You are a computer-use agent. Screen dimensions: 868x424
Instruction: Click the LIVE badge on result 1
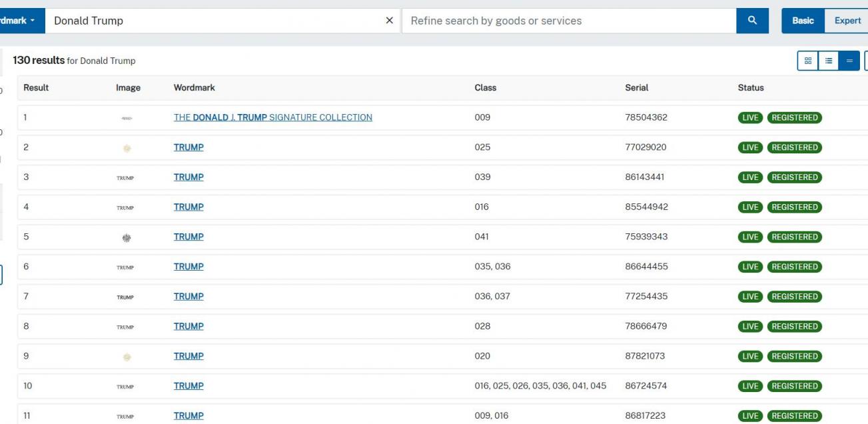pyautogui.click(x=750, y=118)
